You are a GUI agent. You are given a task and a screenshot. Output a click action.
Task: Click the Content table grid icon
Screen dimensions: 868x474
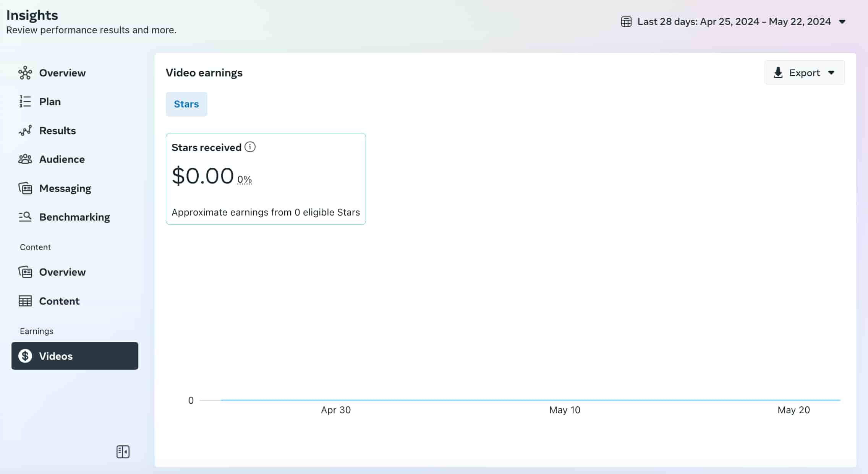25,301
